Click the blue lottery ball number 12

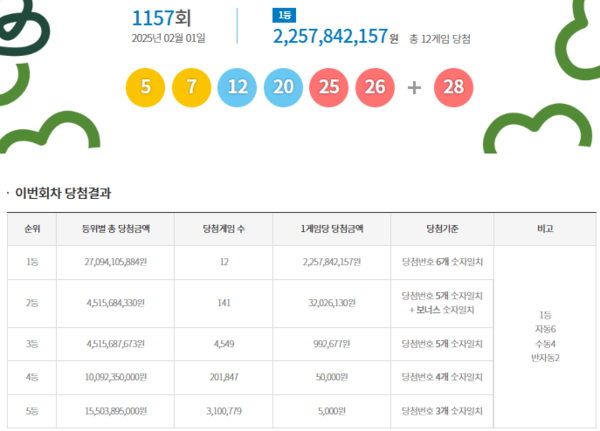(x=237, y=87)
